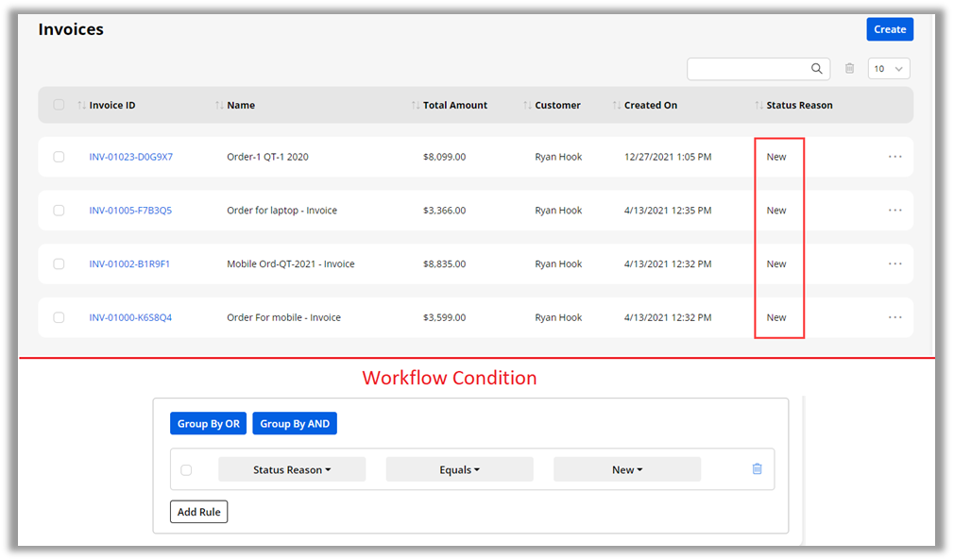Screen dimensions: 954x560
Task: Select the workflow rule checkbox
Action: point(186,470)
